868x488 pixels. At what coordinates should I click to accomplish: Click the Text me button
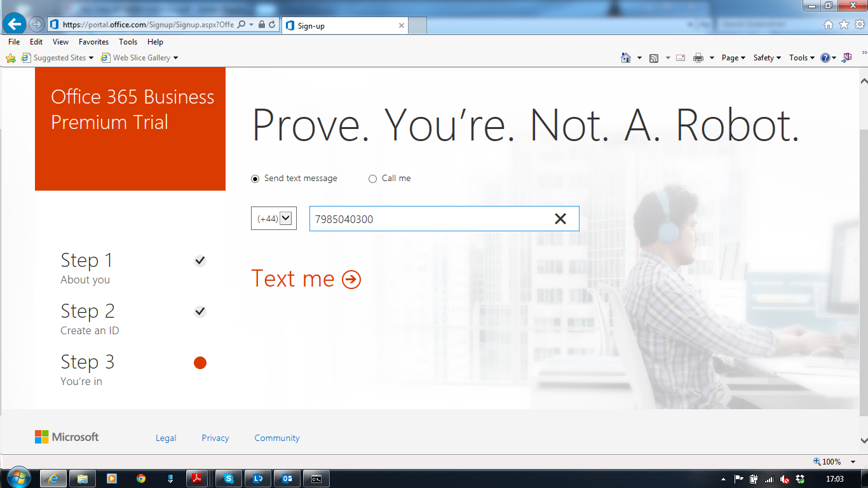tap(306, 279)
